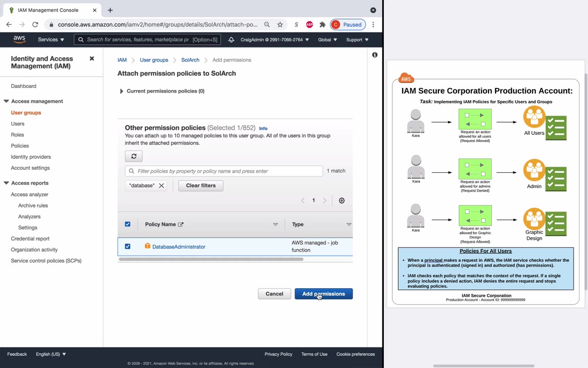Open Credential report in the sidebar
Viewport: 588px width, 368px height.
(30, 239)
